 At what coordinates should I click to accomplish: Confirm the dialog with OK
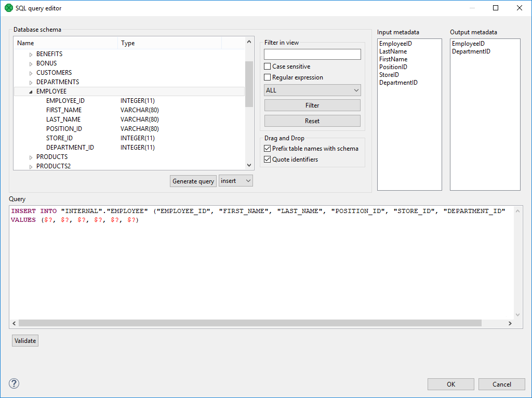coord(450,384)
